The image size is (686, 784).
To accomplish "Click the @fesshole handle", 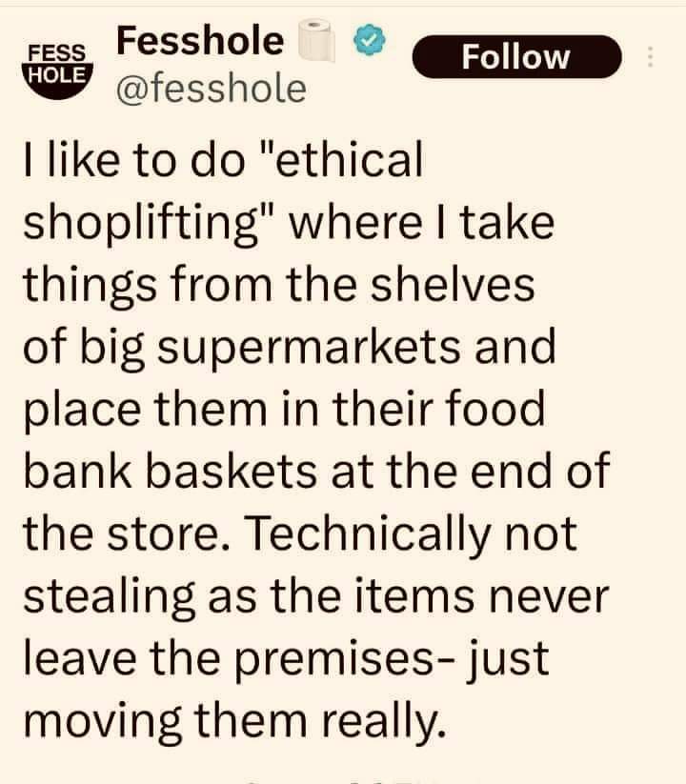I will coord(211,89).
